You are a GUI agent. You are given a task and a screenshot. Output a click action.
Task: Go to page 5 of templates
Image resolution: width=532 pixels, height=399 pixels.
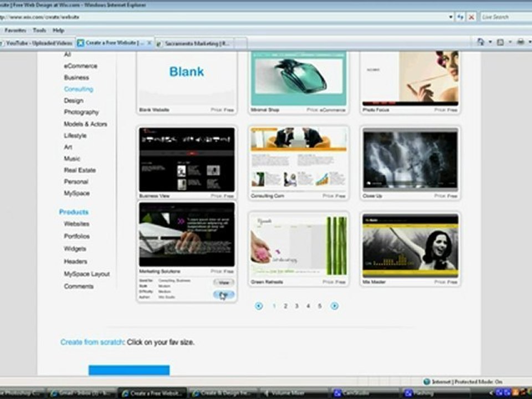[x=319, y=306]
